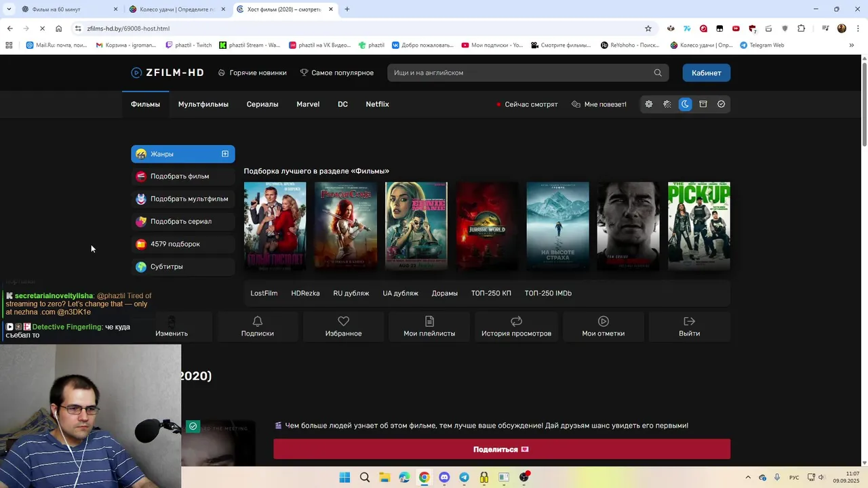Switch to Колесо удачи browser tab
The height and width of the screenshot is (488, 868).
tap(178, 9)
